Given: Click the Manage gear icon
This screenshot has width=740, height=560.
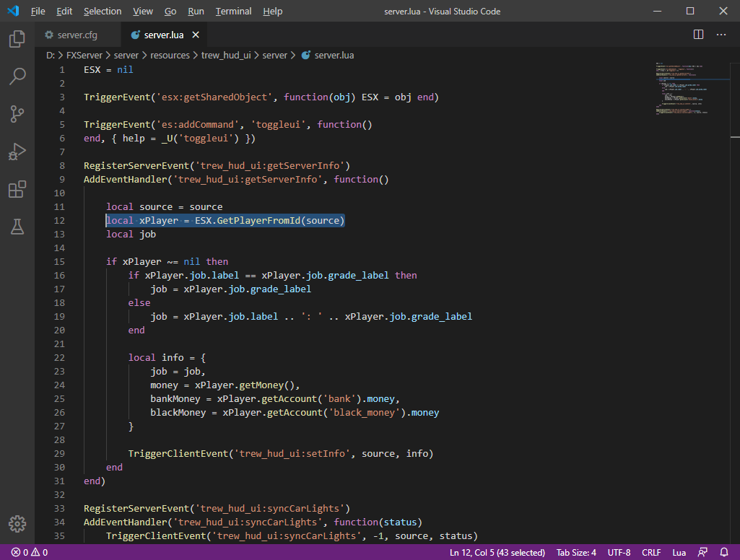Looking at the screenshot, I should point(17,524).
